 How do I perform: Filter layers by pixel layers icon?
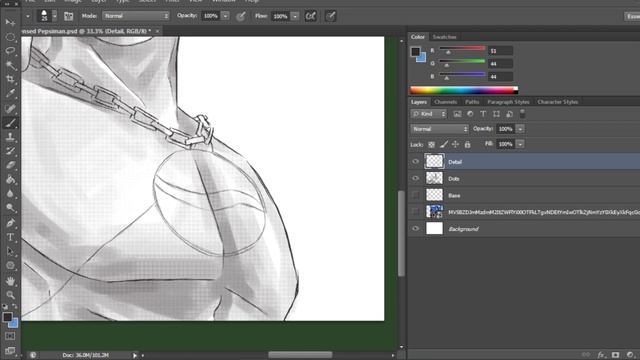tap(457, 114)
